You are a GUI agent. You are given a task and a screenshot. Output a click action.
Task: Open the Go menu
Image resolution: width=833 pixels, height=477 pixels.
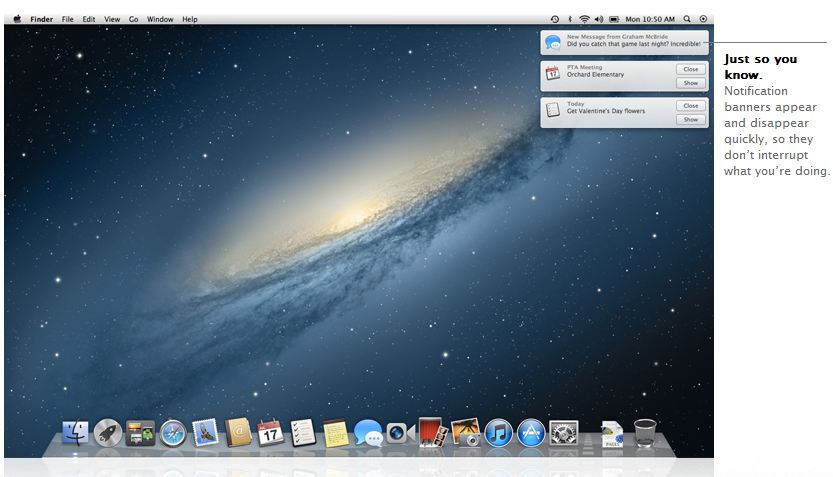click(x=133, y=19)
